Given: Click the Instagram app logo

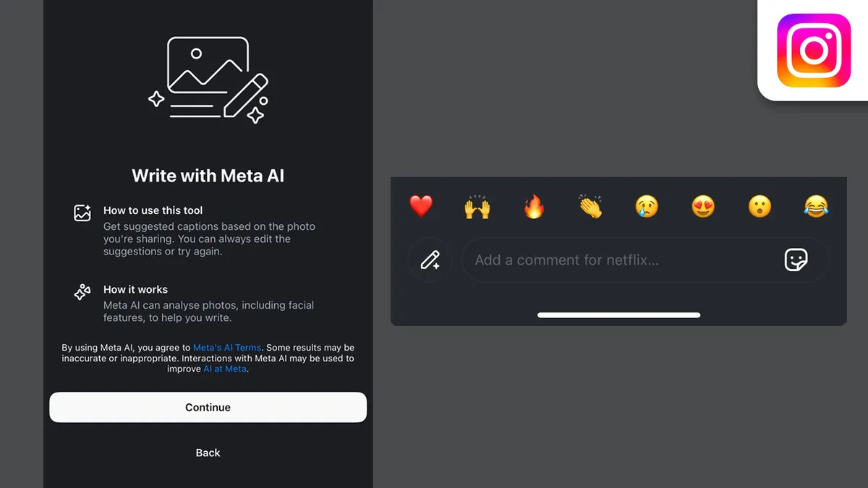Looking at the screenshot, I should [x=813, y=50].
